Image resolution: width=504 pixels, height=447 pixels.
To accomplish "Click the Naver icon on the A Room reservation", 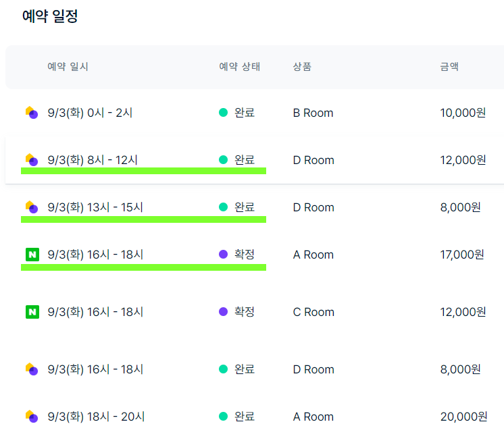I will 32,255.
